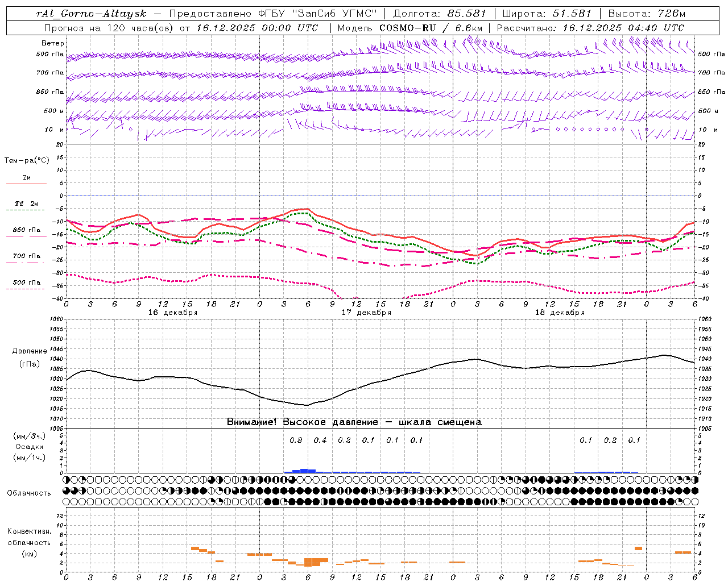Click the text Предоставлено ФГБУ "ЗапСиб УГМС"
The height and width of the screenshot is (582, 728).
pos(274,14)
